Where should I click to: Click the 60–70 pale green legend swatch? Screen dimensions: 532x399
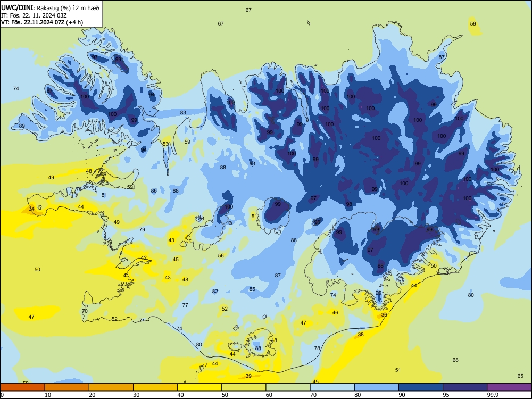[288, 387]
